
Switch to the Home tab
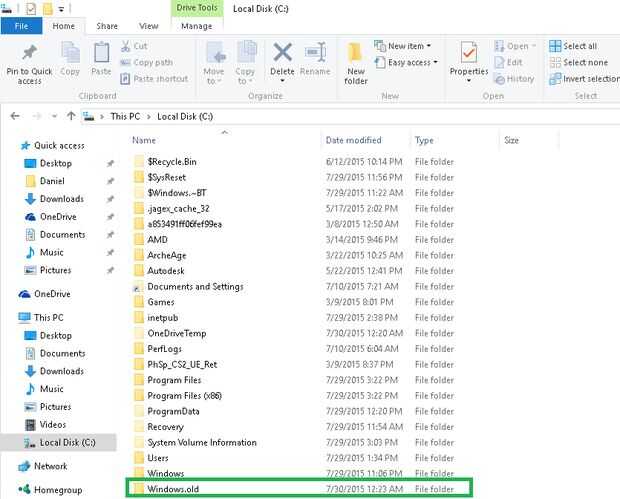[x=64, y=26]
